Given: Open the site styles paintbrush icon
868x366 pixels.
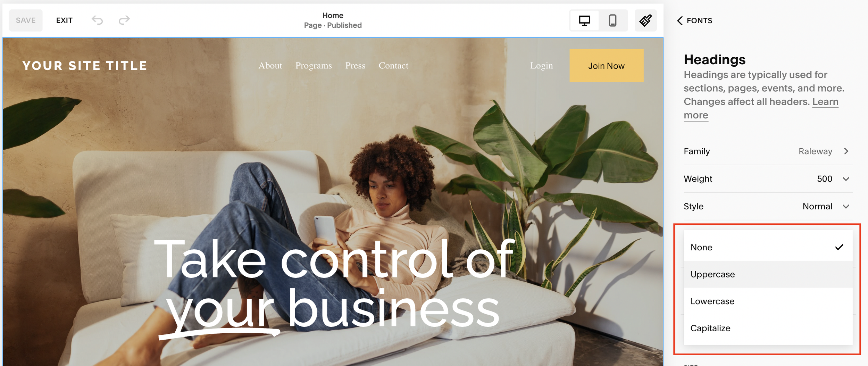Looking at the screenshot, I should [x=645, y=20].
